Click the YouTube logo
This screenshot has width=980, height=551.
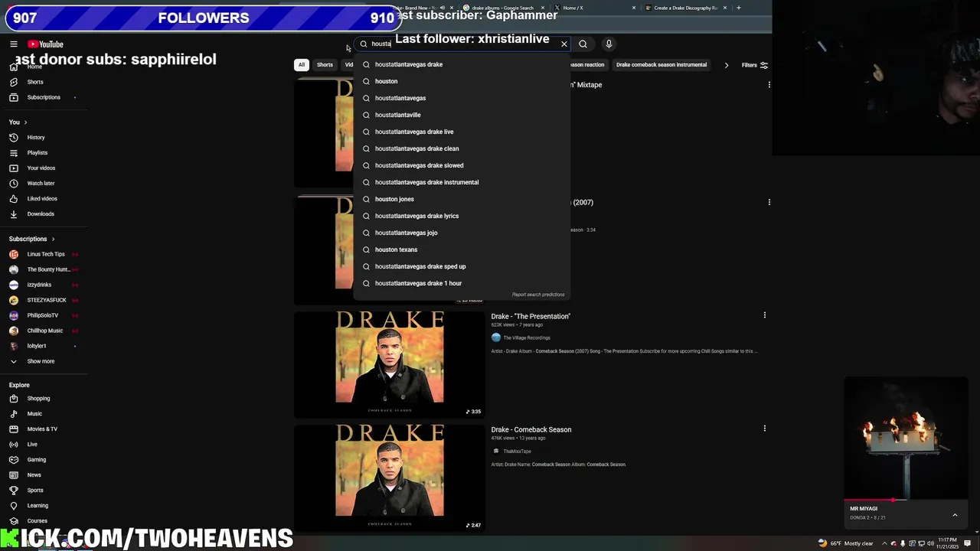click(45, 44)
